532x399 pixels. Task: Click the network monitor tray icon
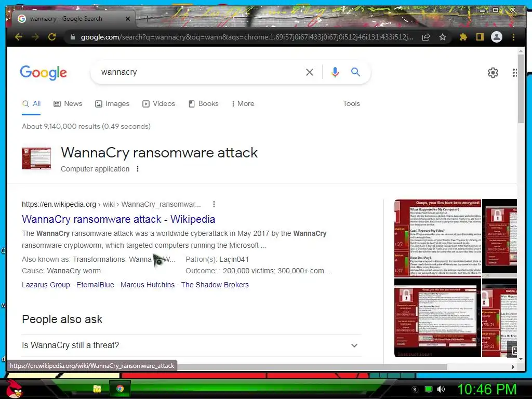point(429,389)
